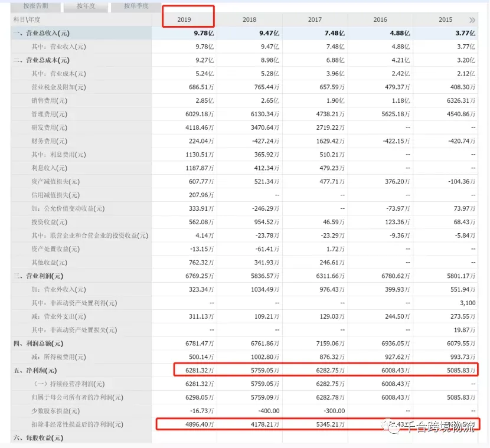Click the 投资收益(元) row label
This screenshot has height=448, width=490.
click(x=49, y=222)
